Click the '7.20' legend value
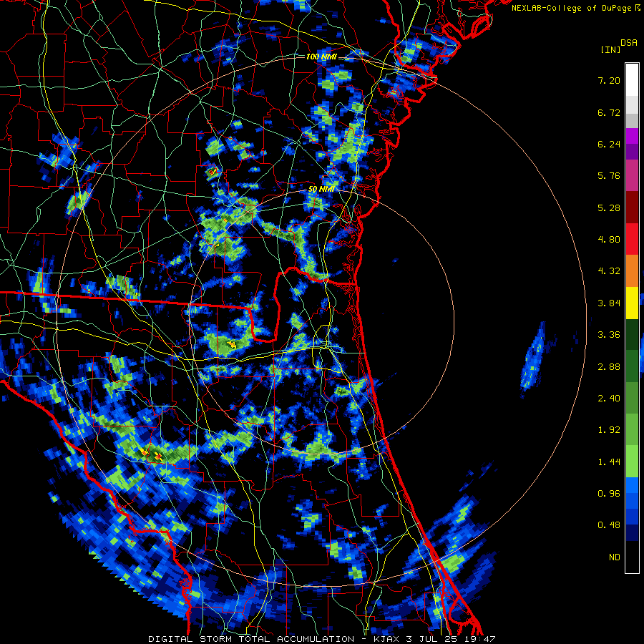The width and height of the screenshot is (644, 644). 609,80
